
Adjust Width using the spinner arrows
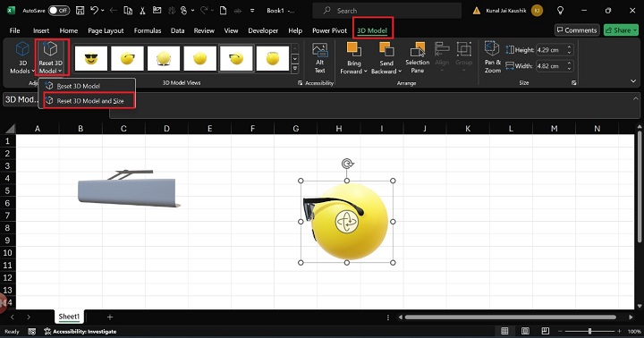(569, 65)
